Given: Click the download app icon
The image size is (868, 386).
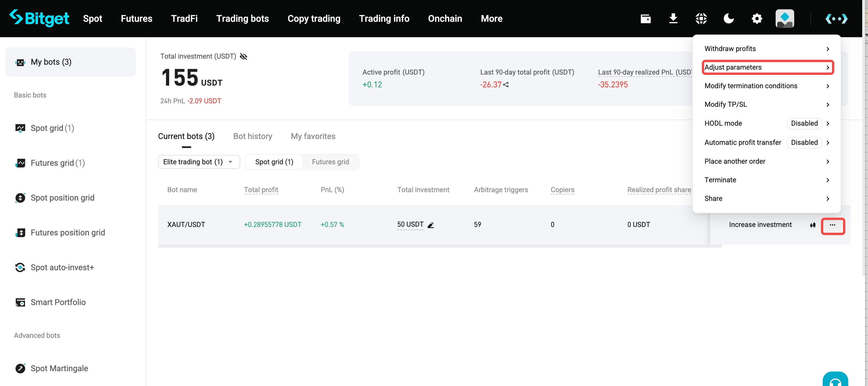Looking at the screenshot, I should pyautogui.click(x=673, y=19).
